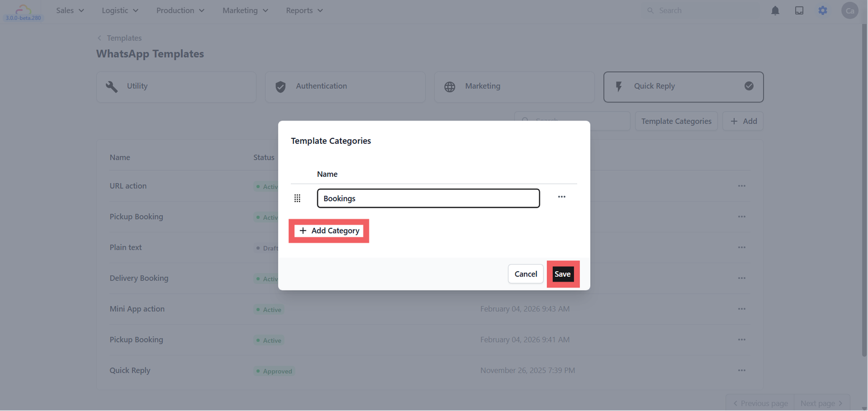The width and height of the screenshot is (868, 411).
Task: Click the Delivery Booking template name
Action: coord(139,278)
